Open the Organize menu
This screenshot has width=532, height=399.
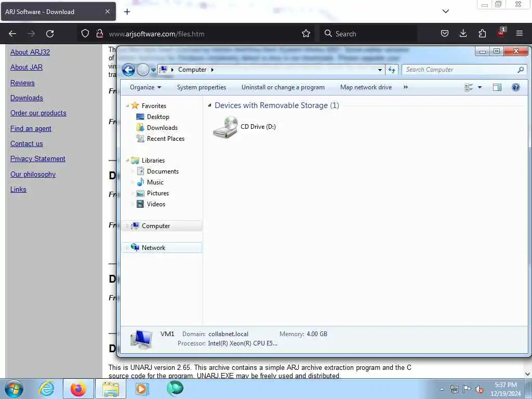[145, 87]
